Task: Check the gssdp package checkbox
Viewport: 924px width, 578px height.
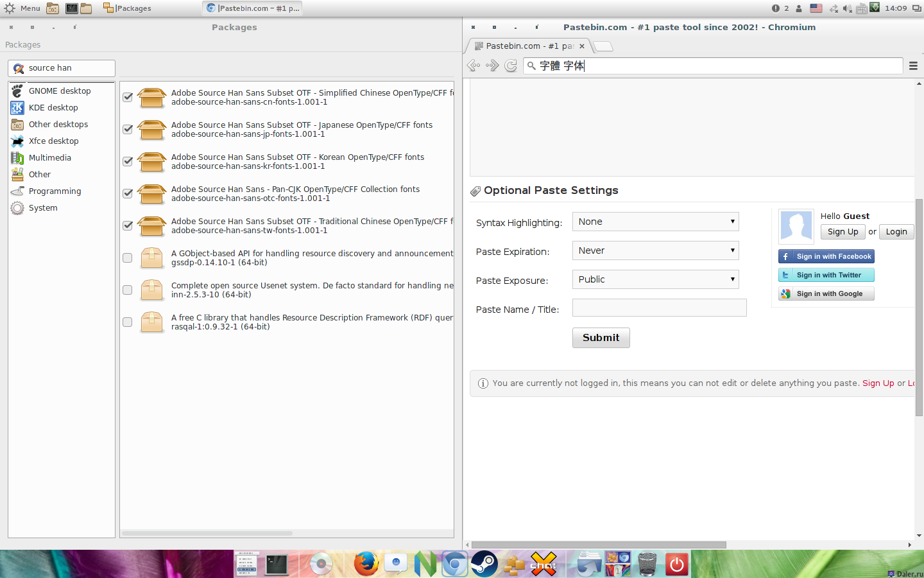Action: pyautogui.click(x=128, y=258)
